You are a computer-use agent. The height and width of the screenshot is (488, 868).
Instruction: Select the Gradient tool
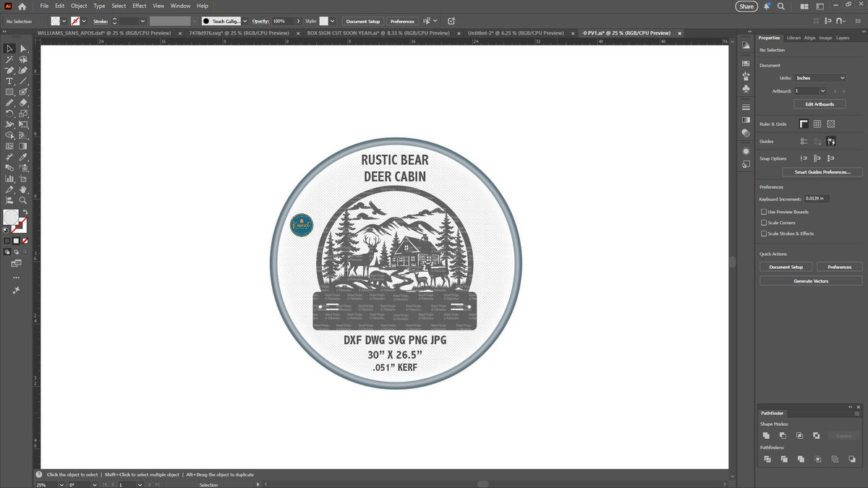(x=23, y=146)
